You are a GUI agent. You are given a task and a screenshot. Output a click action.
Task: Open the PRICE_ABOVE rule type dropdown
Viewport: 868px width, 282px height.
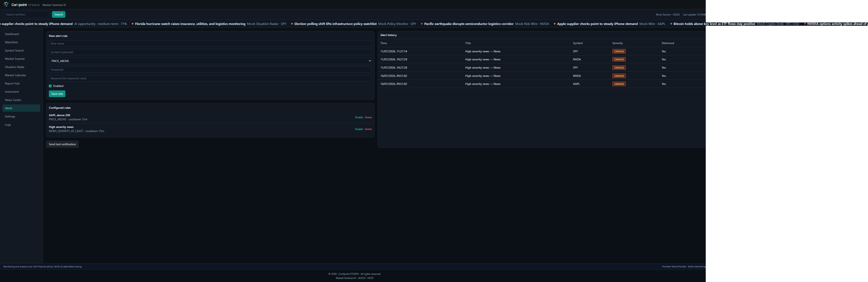210,61
